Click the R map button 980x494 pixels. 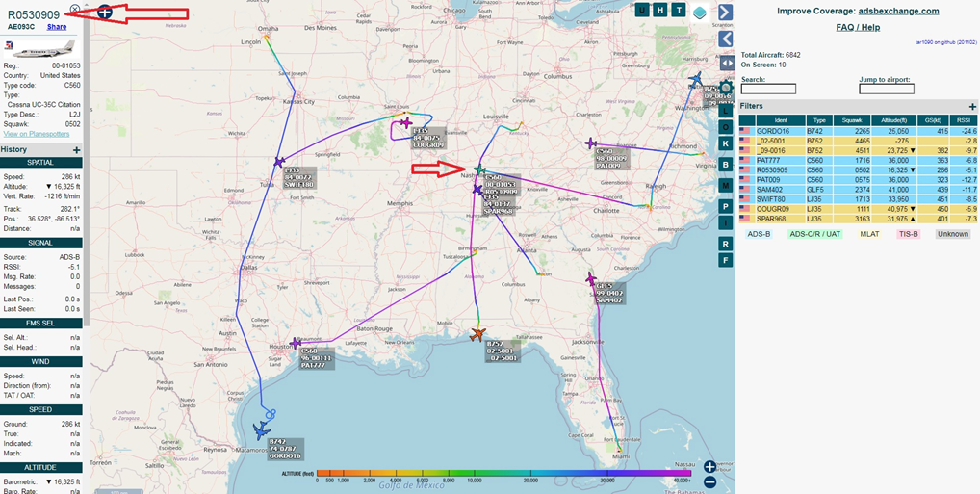pos(725,244)
